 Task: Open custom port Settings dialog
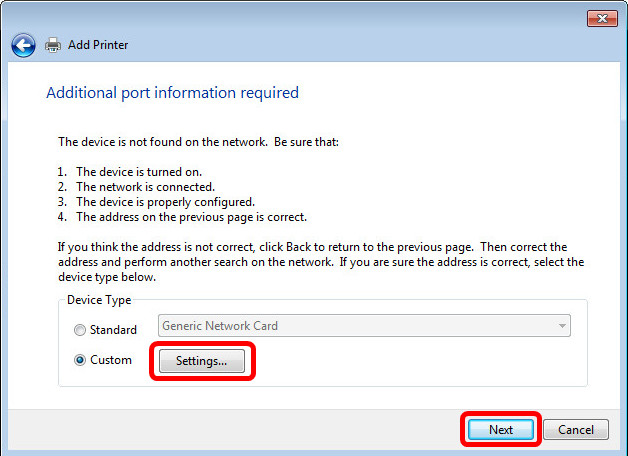202,361
